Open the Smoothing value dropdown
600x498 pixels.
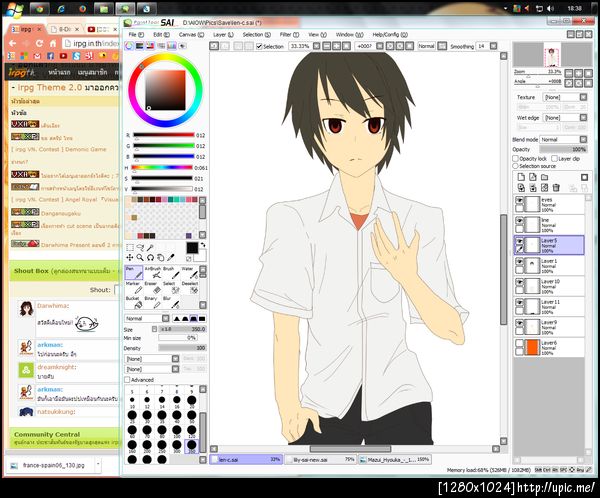pos(494,46)
